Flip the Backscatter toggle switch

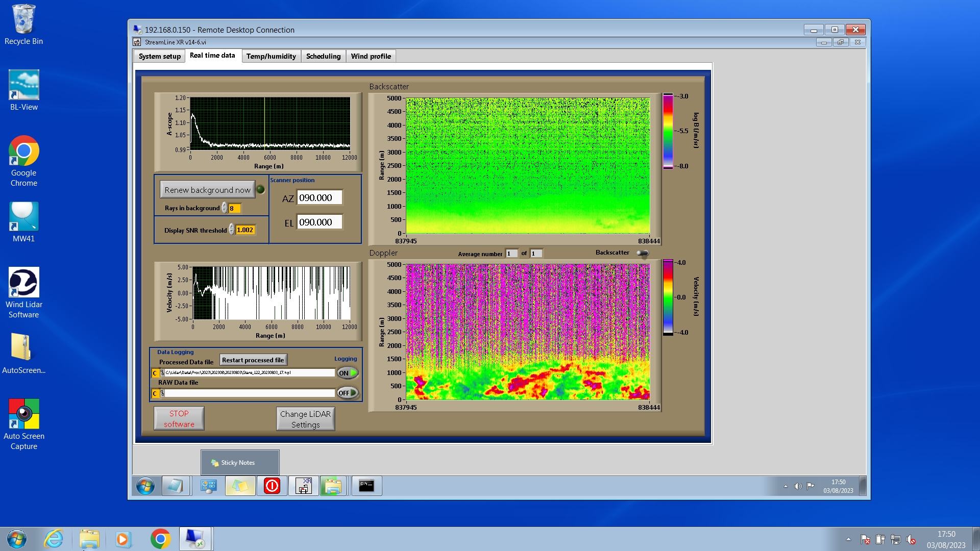(x=643, y=253)
